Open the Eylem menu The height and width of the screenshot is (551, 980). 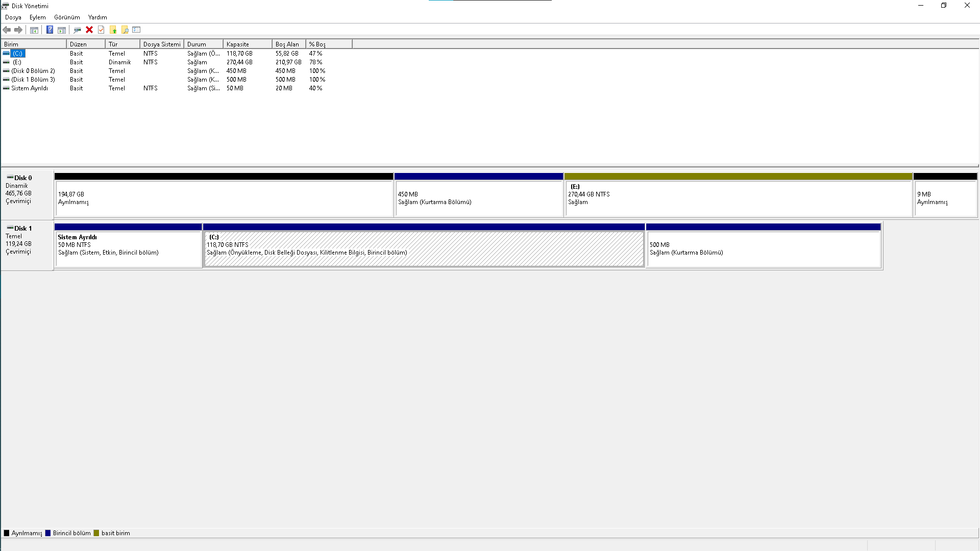coord(37,17)
